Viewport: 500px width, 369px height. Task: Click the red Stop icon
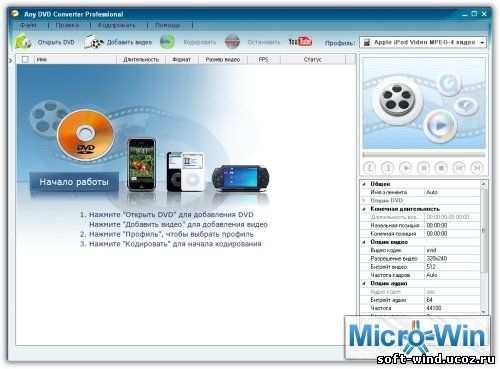point(232,42)
